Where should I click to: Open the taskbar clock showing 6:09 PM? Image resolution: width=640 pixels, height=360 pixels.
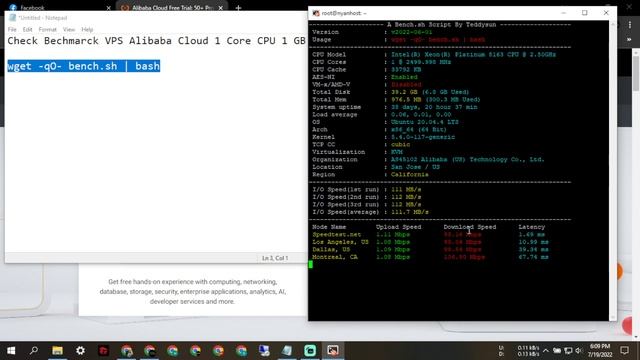[600, 351]
